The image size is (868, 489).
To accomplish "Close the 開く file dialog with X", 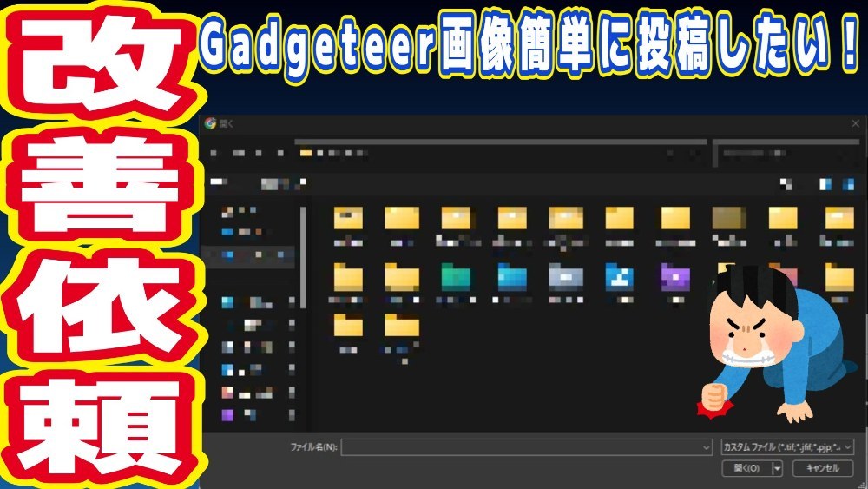I will (x=855, y=123).
